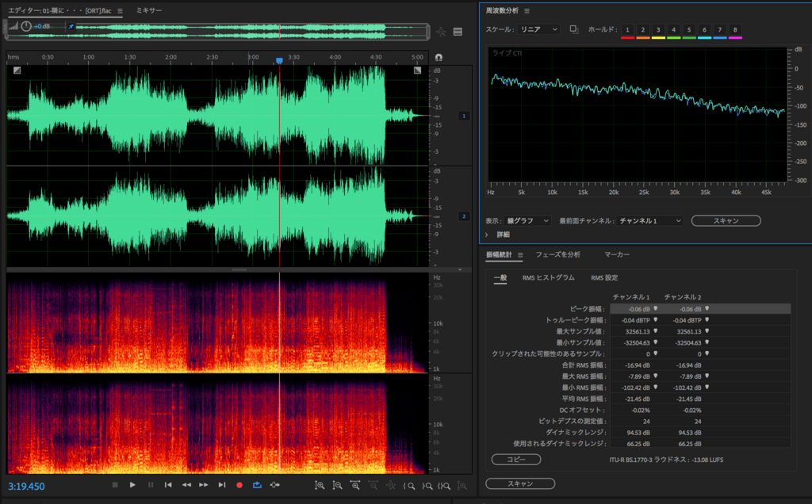Jump to maximum sample value of channel 1
Image resolution: width=812 pixels, height=504 pixels.
(656, 331)
